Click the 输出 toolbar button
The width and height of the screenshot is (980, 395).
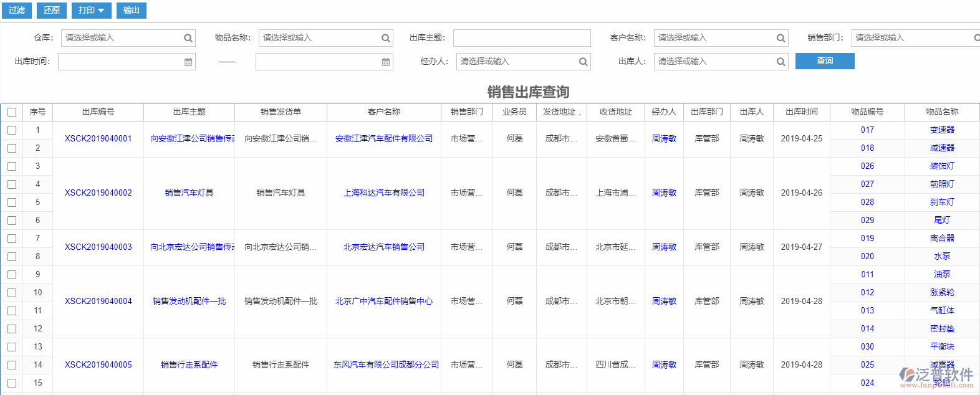131,10
